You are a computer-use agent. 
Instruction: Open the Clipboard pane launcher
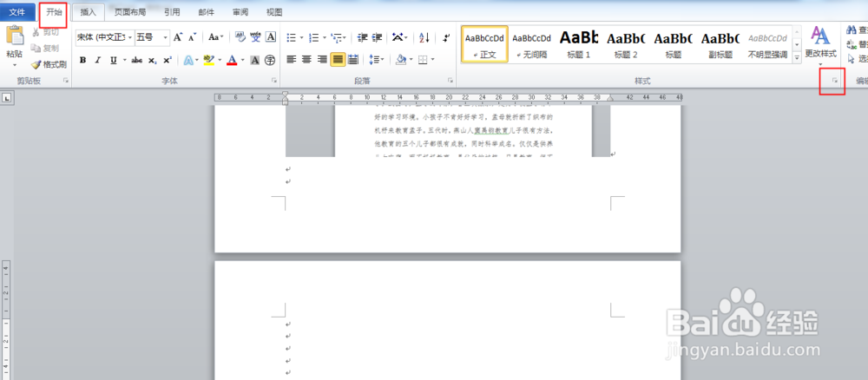tap(66, 81)
